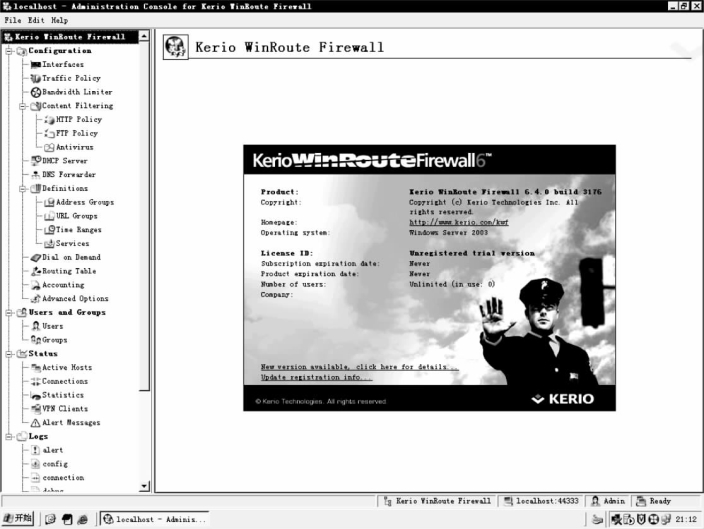Click the Alert Messages warning icon
This screenshot has width=704, height=529.
35,423
